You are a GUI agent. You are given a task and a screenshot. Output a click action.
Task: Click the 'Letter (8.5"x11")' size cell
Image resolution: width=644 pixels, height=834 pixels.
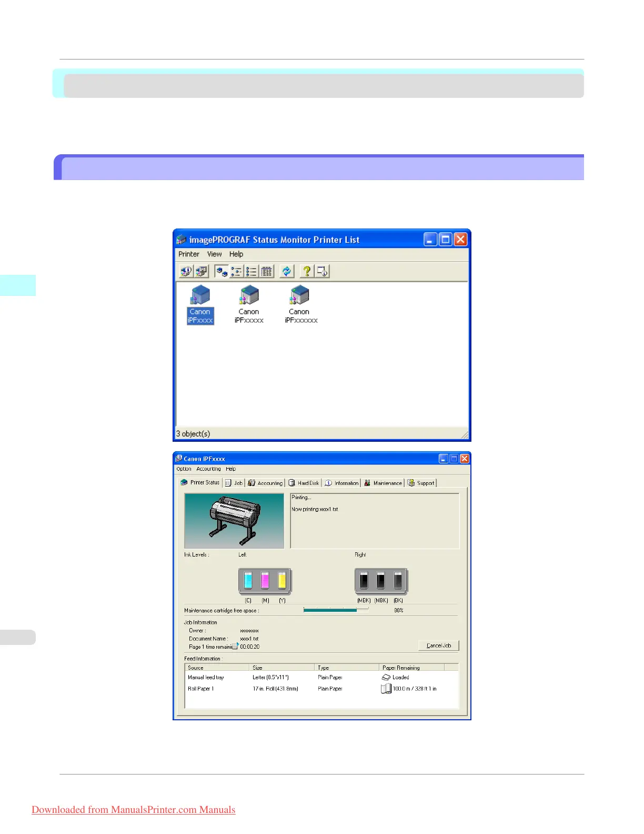coord(270,678)
